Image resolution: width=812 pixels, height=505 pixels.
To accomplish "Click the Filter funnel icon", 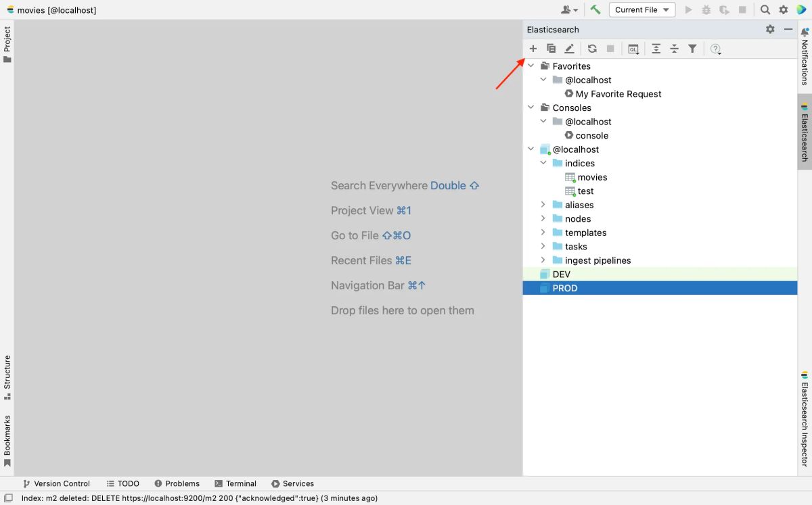I will tap(692, 49).
